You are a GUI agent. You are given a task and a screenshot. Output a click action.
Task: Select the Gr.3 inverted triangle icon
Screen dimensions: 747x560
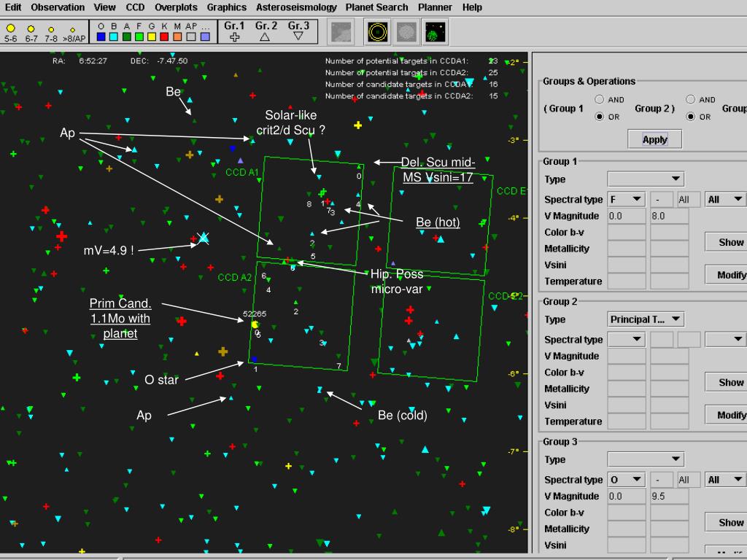298,36
